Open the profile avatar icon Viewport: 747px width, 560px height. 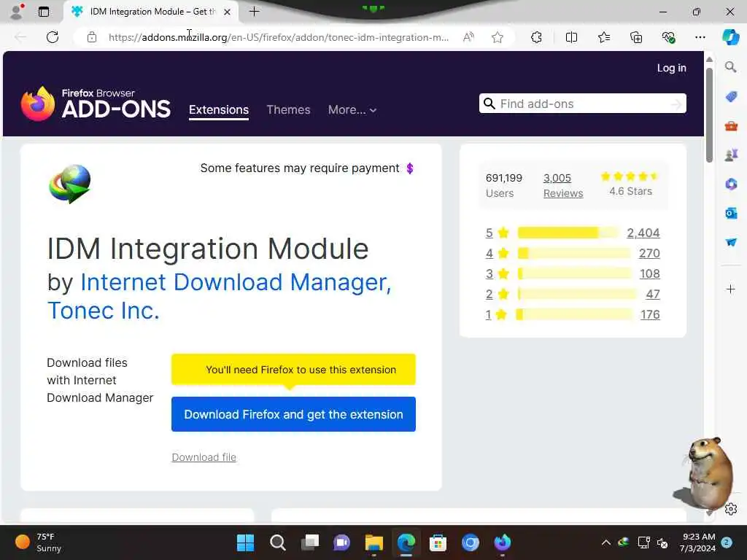(x=17, y=12)
